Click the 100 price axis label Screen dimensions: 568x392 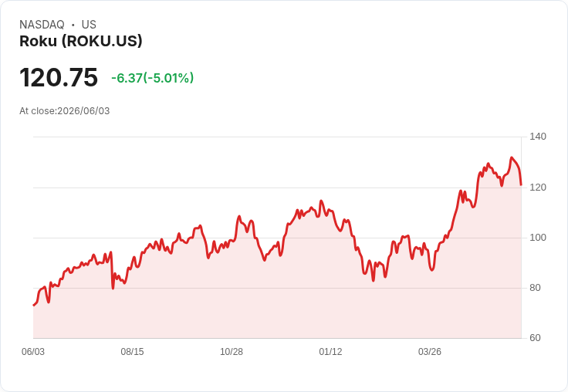[538, 238]
